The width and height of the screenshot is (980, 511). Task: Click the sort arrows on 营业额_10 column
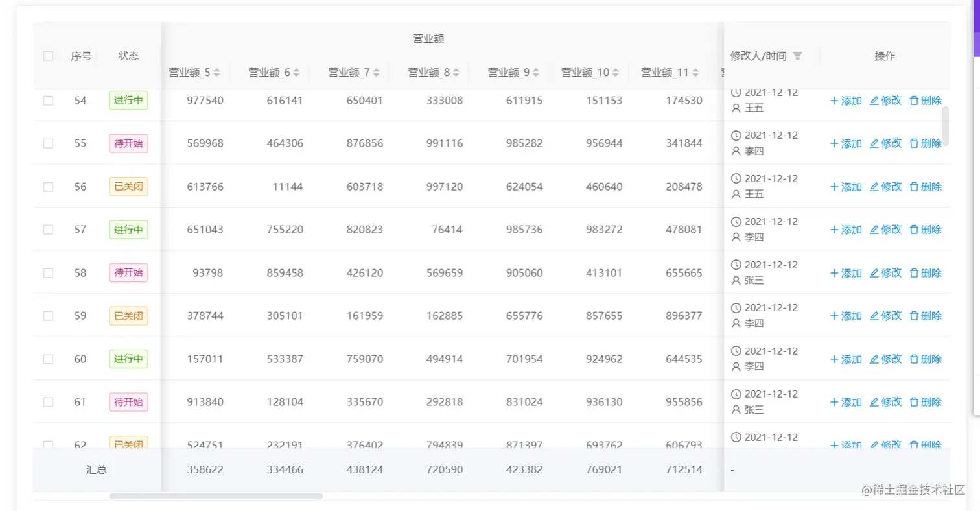pyautogui.click(x=614, y=72)
